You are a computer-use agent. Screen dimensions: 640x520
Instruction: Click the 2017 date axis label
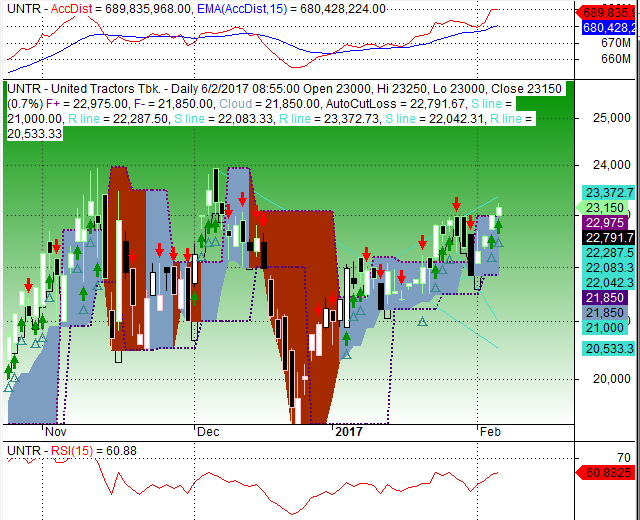click(349, 432)
